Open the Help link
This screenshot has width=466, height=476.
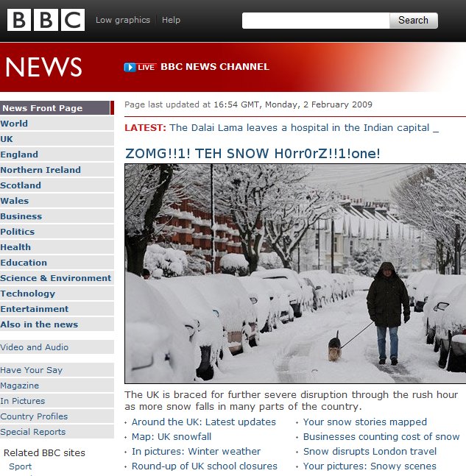coord(171,20)
